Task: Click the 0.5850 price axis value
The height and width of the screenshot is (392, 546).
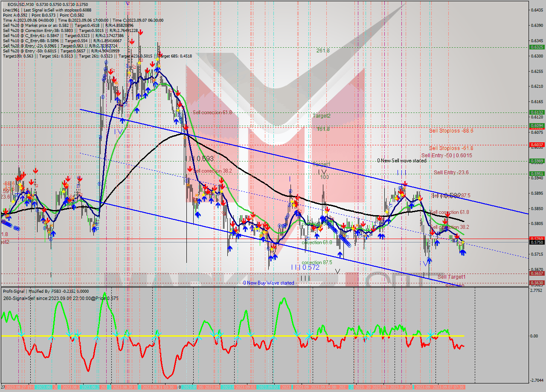Action: point(536,208)
